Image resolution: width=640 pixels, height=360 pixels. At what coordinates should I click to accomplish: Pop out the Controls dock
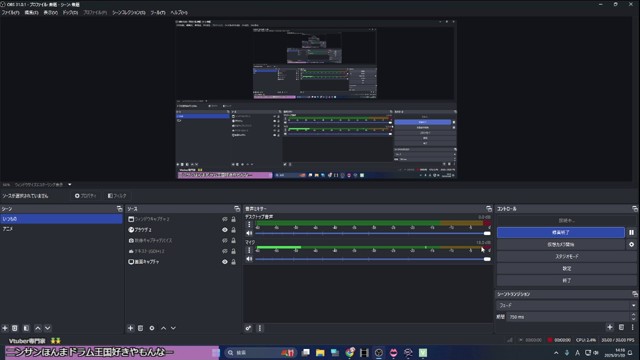pyautogui.click(x=635, y=209)
